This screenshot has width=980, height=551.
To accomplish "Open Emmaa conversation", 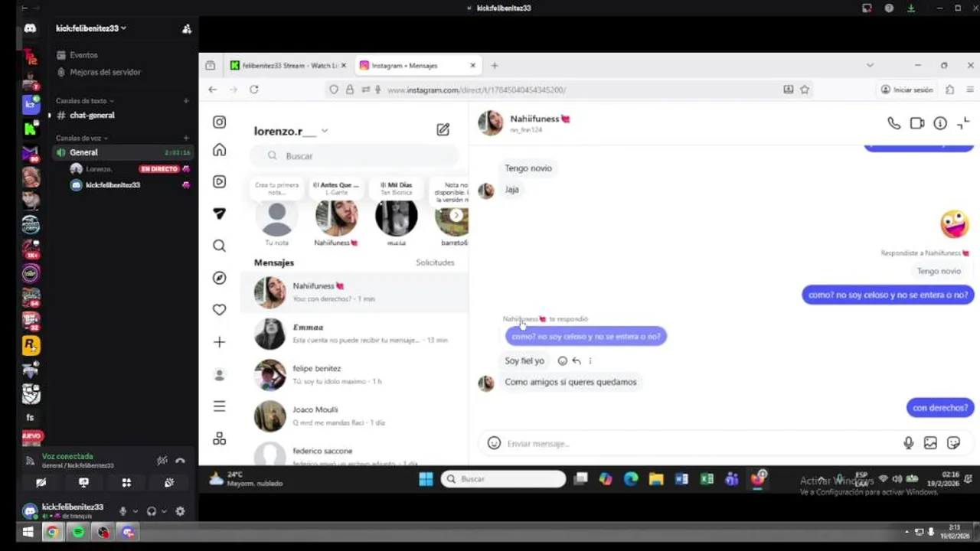I will tap(355, 334).
